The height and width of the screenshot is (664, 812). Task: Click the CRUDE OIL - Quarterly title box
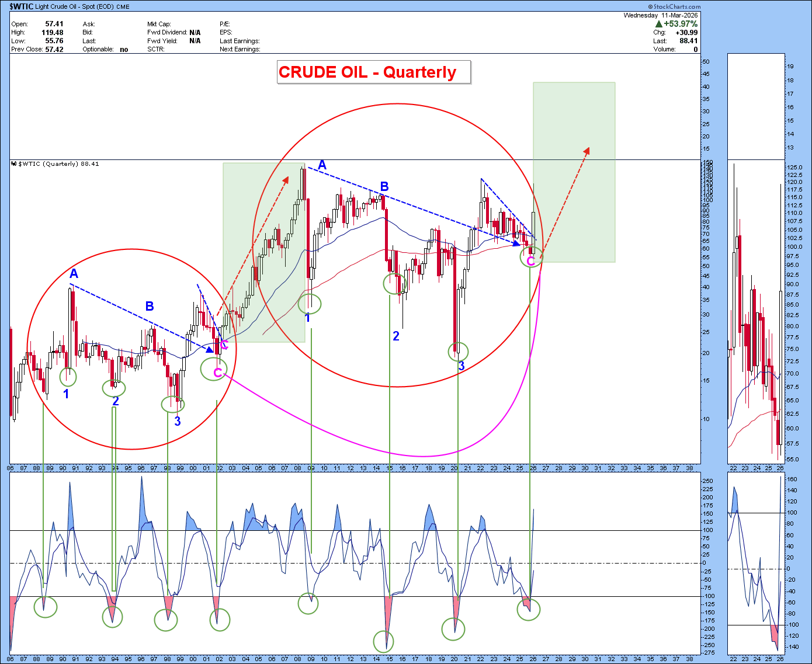[x=373, y=72]
